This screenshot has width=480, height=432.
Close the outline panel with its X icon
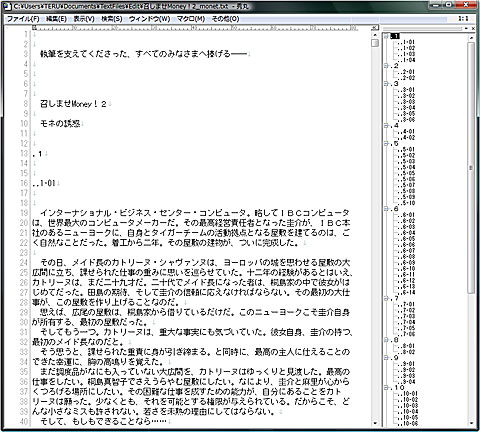click(x=473, y=29)
